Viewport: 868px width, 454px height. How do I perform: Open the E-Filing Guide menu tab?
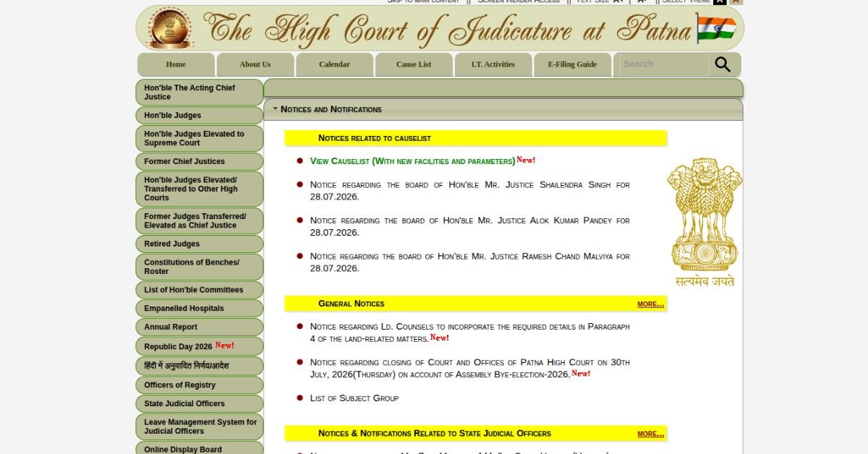pyautogui.click(x=573, y=64)
